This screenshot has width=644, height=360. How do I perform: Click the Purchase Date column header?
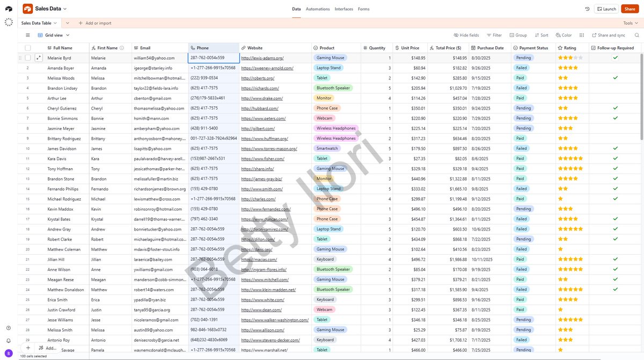(491, 48)
